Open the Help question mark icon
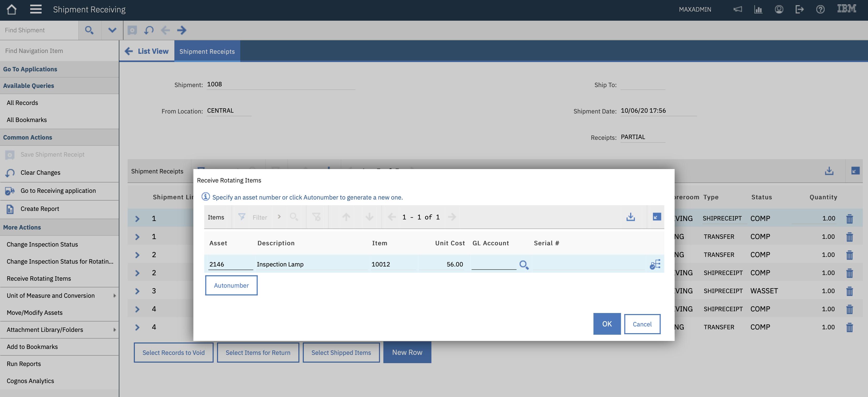 820,9
